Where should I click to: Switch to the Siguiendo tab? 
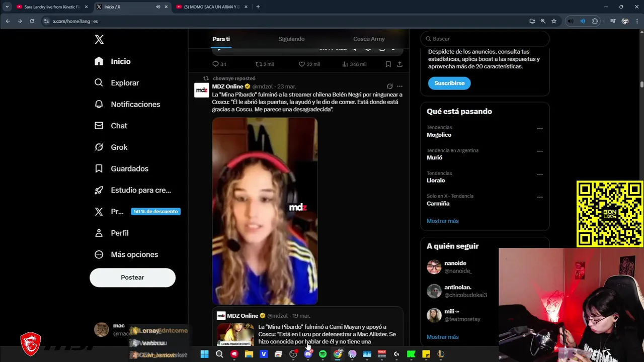[291, 39]
